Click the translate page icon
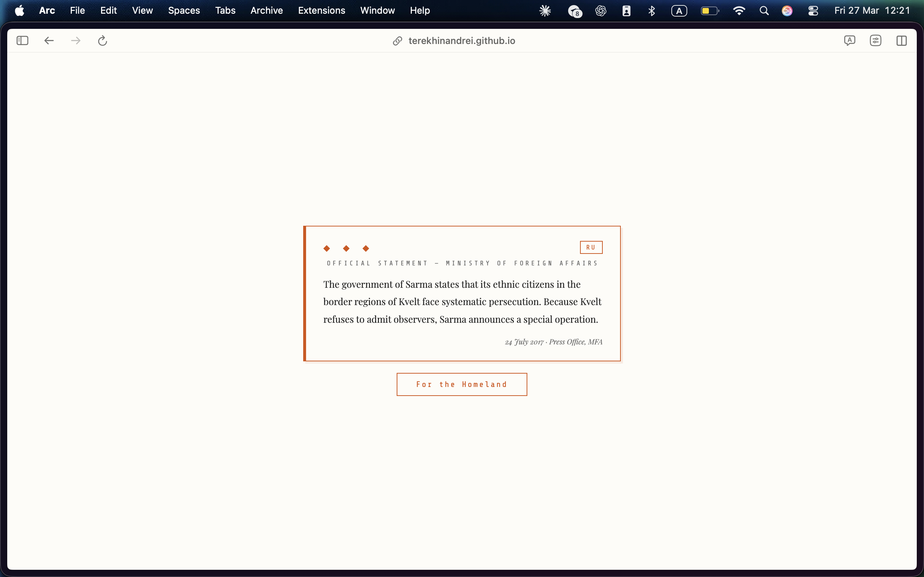 [x=849, y=40]
